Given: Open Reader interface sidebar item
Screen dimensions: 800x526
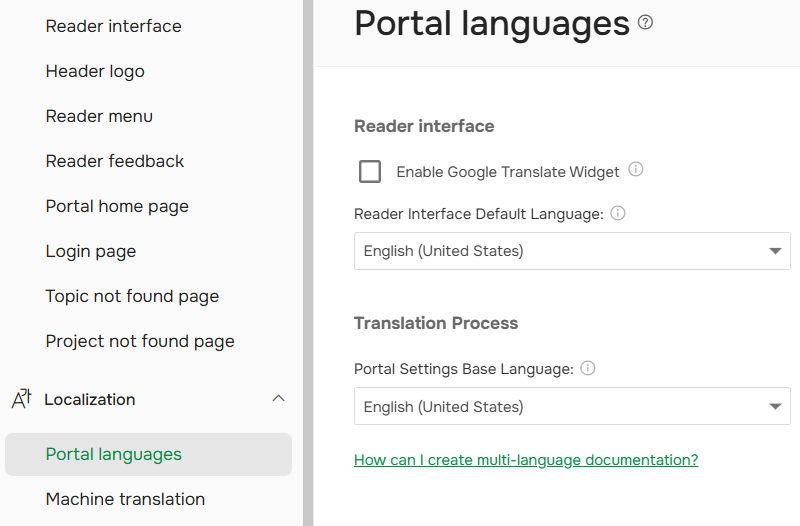Looking at the screenshot, I should click(113, 26).
